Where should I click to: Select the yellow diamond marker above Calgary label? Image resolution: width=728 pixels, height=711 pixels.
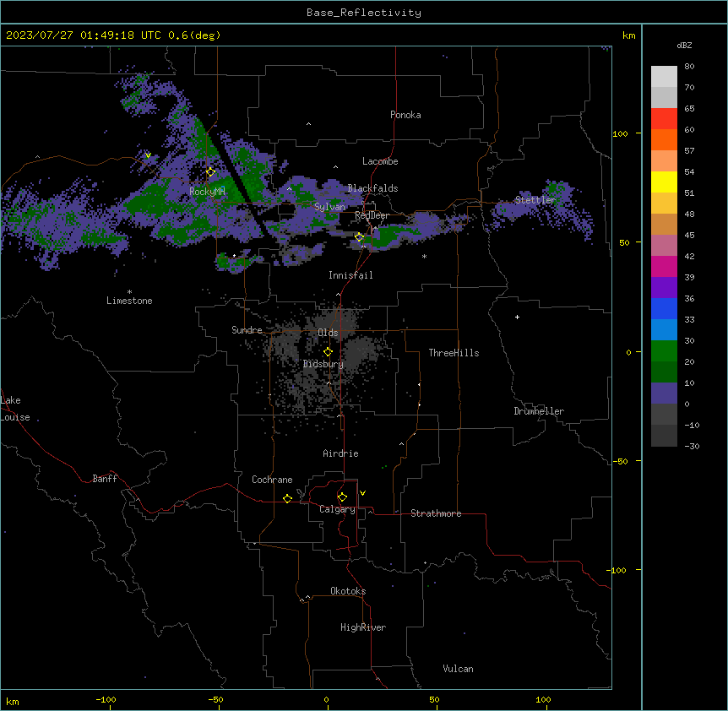(343, 497)
